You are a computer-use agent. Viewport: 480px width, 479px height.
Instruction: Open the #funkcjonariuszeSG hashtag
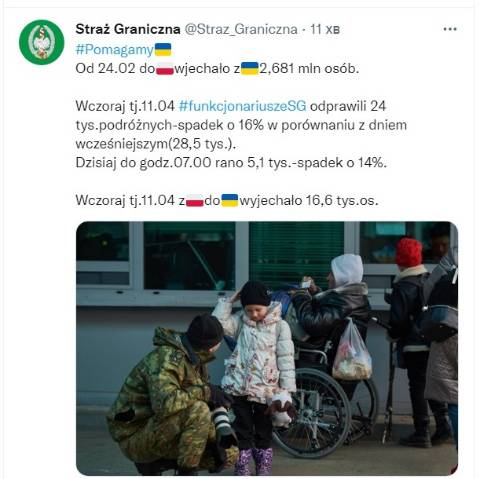point(242,106)
